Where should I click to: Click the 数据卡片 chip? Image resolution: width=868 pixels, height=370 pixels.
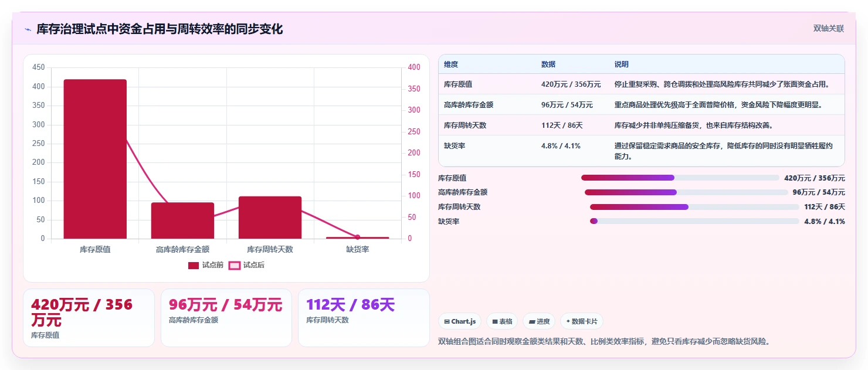(x=582, y=321)
